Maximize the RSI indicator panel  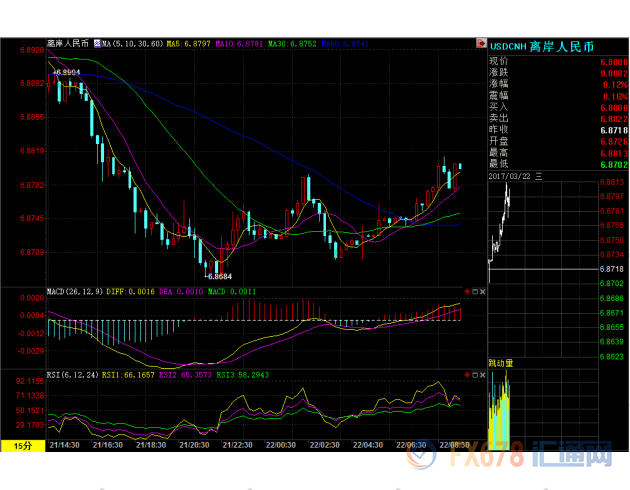pyautogui.click(x=475, y=375)
